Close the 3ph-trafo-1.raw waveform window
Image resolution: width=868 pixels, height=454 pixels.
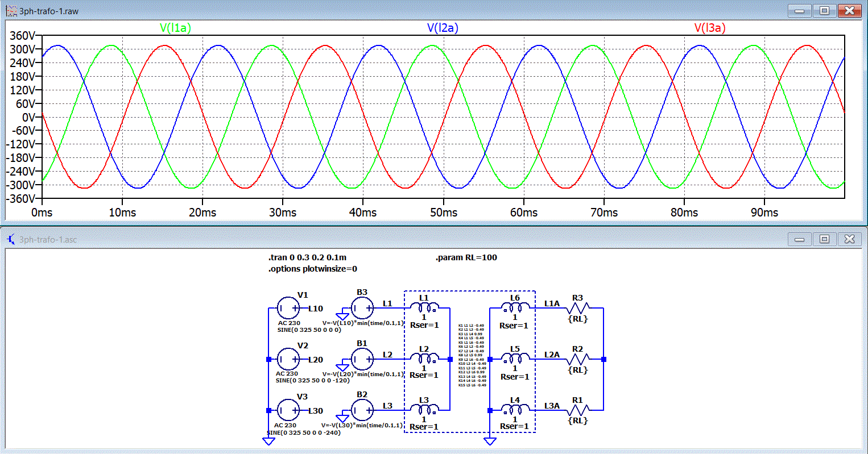tap(849, 11)
